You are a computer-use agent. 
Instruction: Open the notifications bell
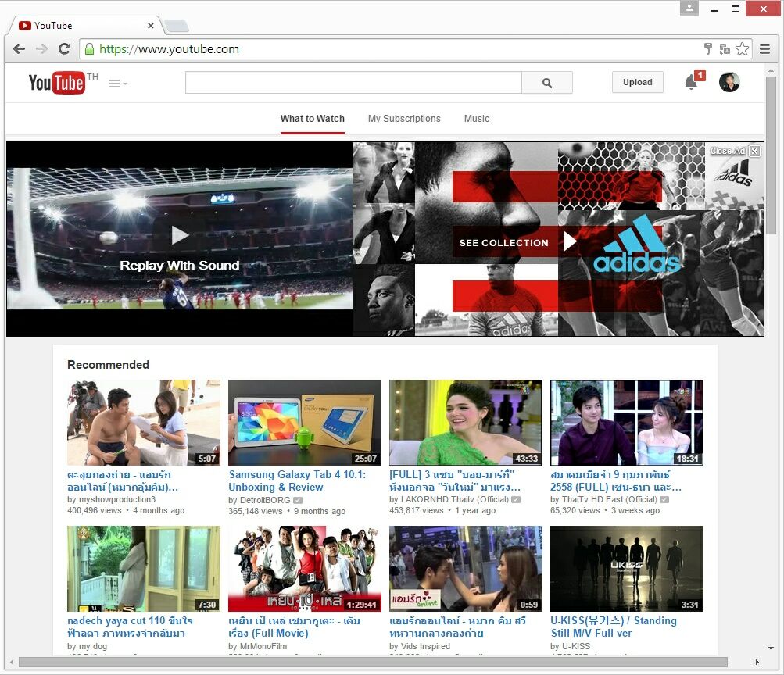click(x=691, y=82)
